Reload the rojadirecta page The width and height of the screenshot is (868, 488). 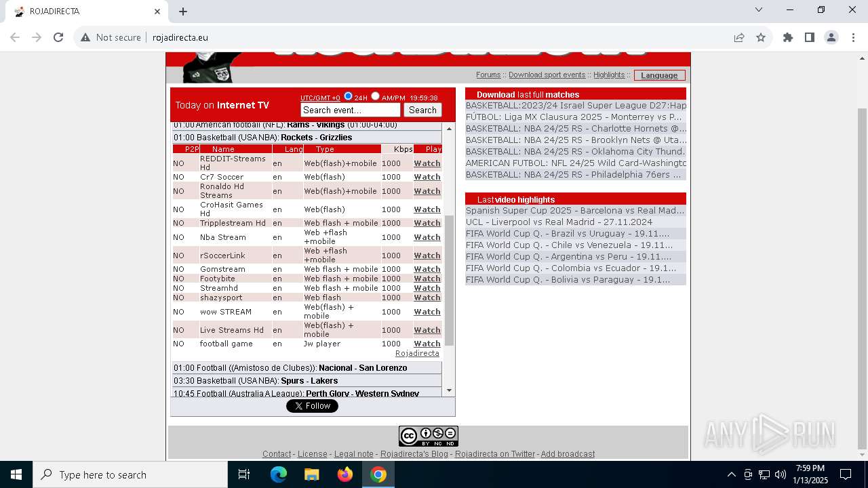pos(58,37)
